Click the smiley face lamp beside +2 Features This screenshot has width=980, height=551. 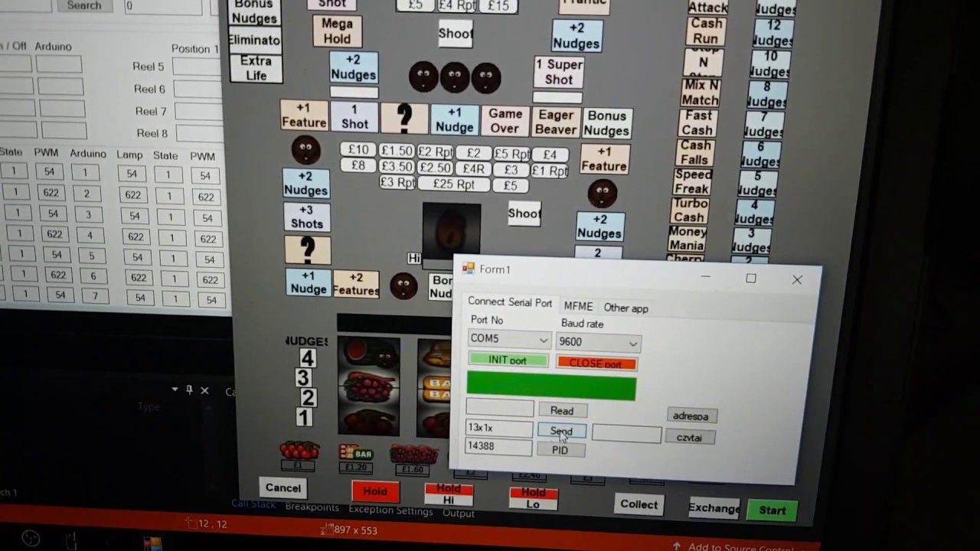403,285
